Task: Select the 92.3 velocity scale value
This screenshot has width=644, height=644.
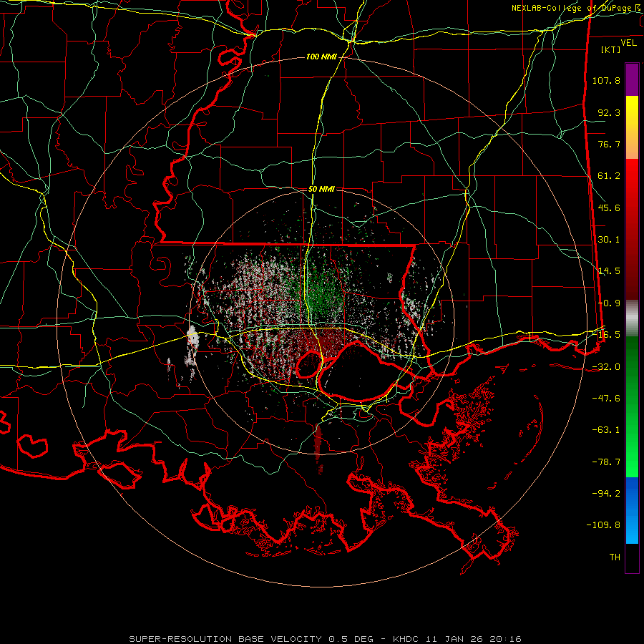Action: pyautogui.click(x=609, y=112)
